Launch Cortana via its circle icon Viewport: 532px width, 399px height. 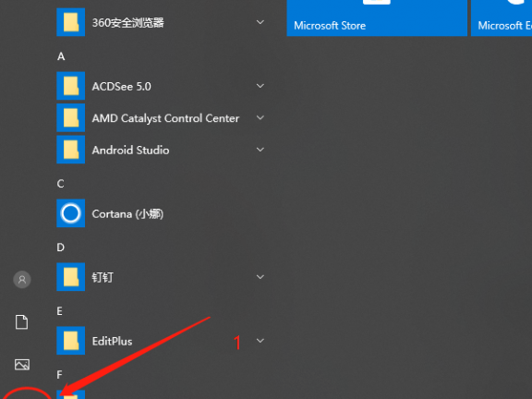(70, 213)
